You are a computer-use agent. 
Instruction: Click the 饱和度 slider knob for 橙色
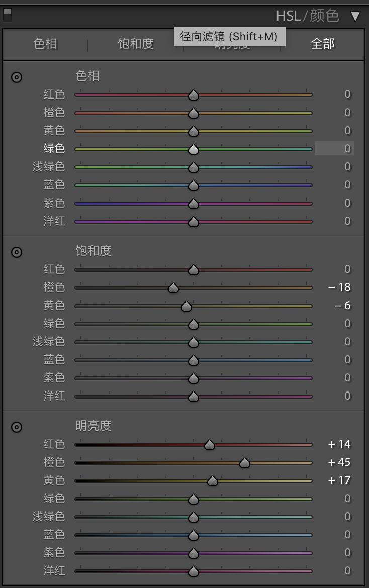[174, 287]
